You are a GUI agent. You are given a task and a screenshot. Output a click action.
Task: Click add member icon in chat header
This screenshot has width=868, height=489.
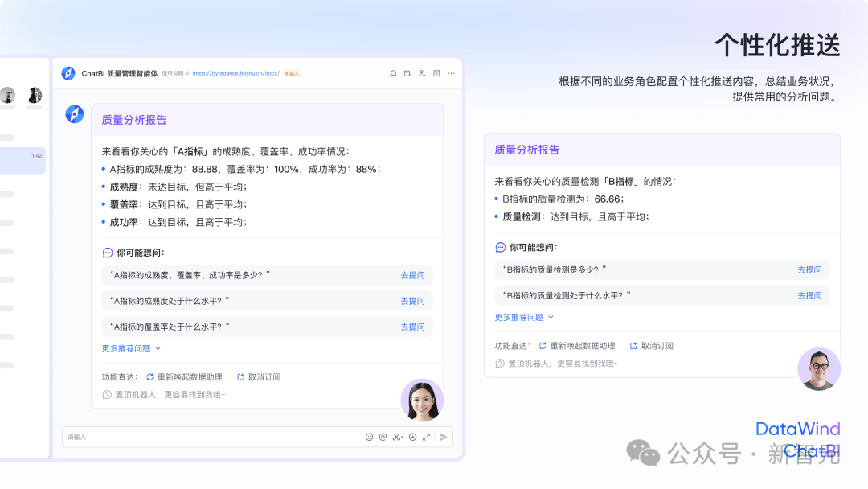(x=423, y=73)
